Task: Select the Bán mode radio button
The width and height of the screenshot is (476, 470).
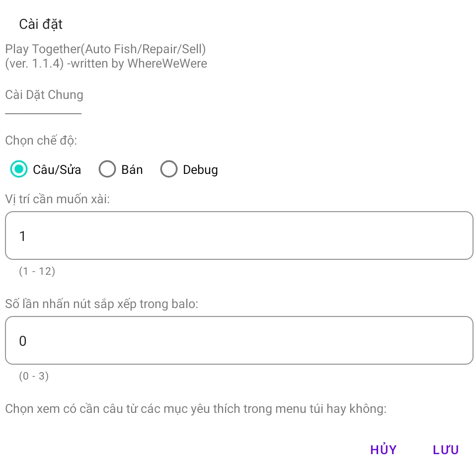Action: pos(107,169)
